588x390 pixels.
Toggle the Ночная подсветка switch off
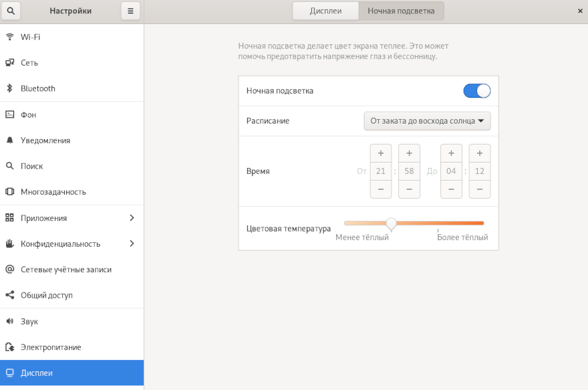coord(476,91)
